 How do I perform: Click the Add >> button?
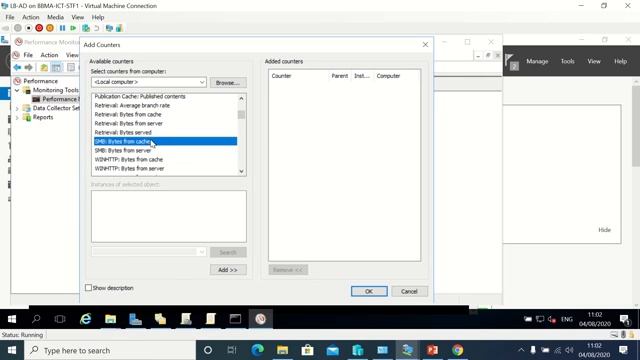click(x=228, y=270)
